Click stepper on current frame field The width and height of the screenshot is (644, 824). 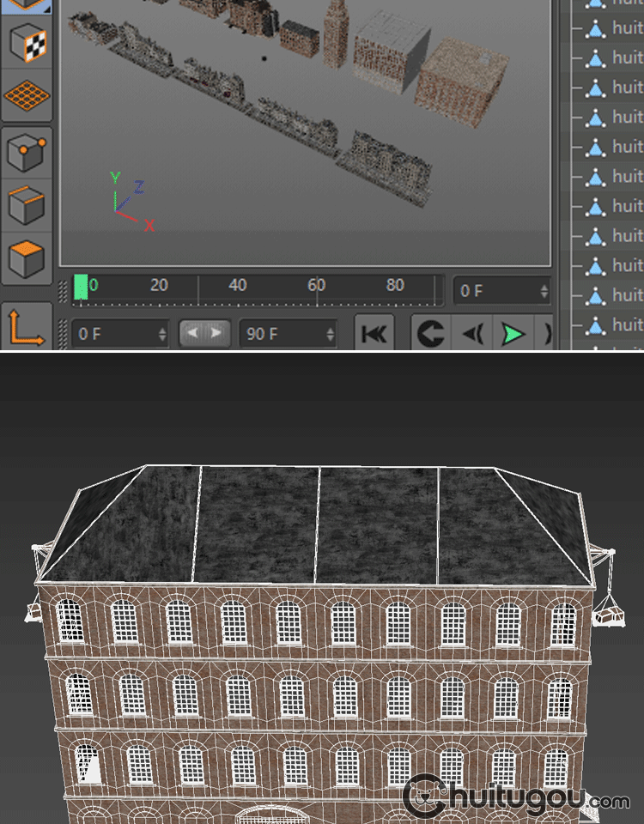point(544,291)
